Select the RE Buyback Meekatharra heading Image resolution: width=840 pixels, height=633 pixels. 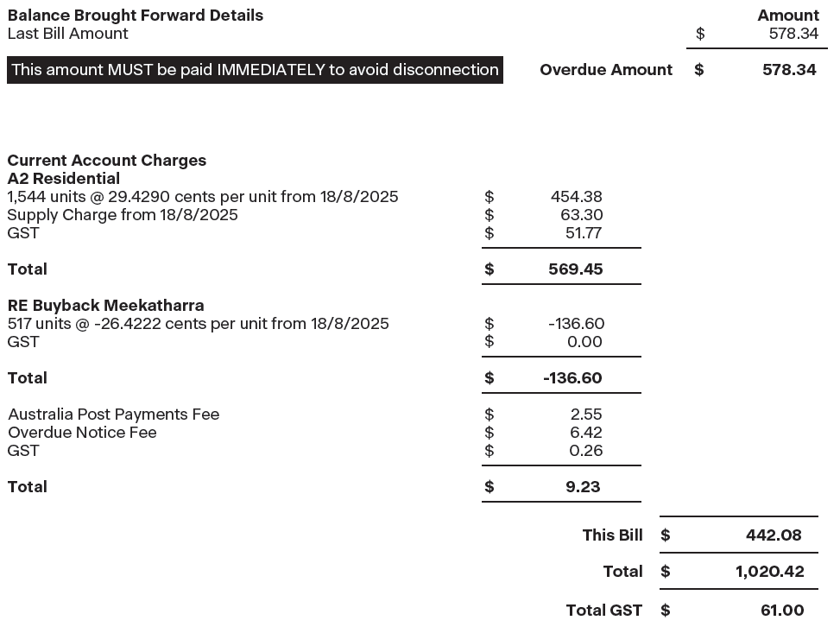[x=105, y=306]
